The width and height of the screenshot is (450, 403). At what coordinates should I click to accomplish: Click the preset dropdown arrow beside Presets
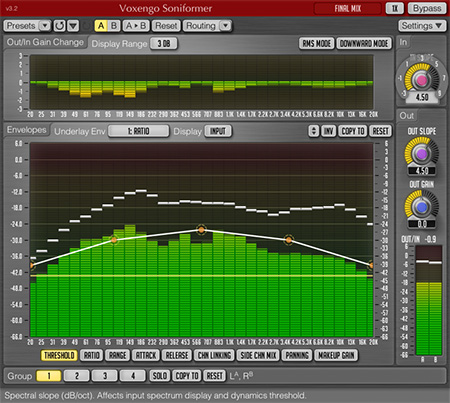pyautogui.click(x=45, y=26)
